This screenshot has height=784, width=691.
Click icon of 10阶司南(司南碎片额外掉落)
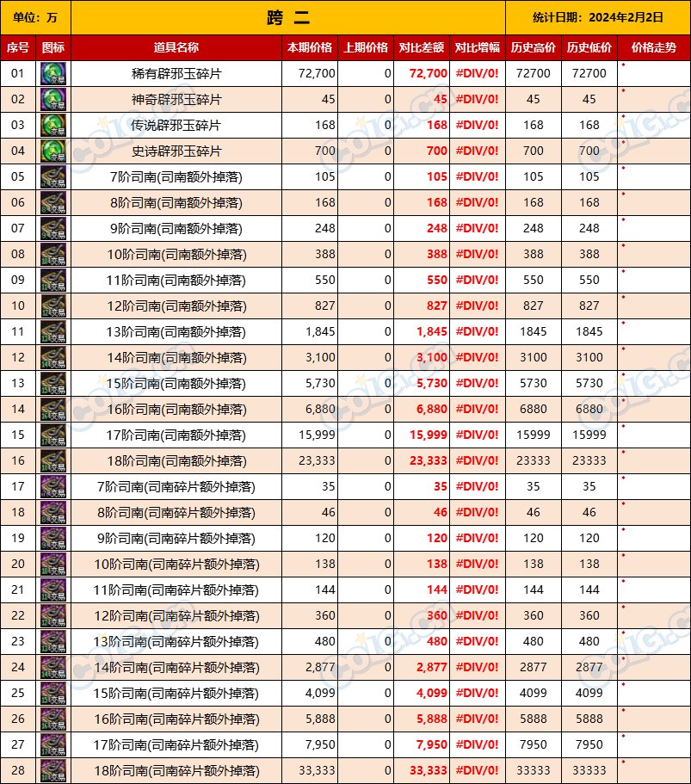coord(53,565)
